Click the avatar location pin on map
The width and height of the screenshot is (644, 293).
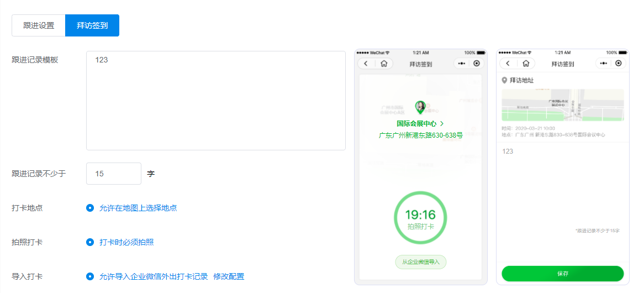click(420, 107)
